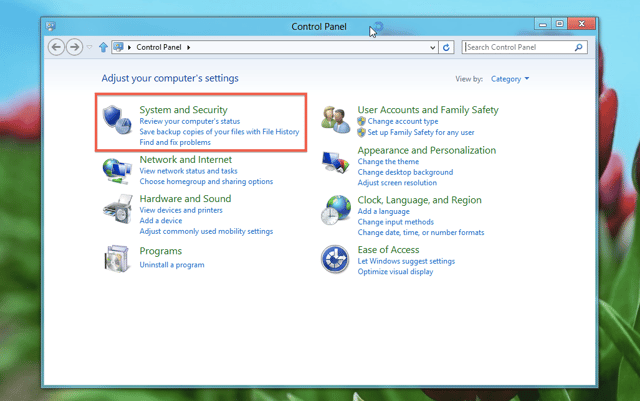The image size is (640, 401).
Task: Click Set up Family Safety for any user
Action: coord(421,132)
